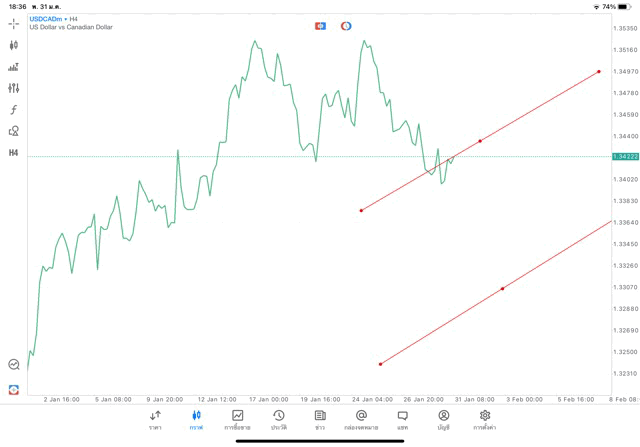This screenshot has width=640, height=447.
Task: Tap the red-blue square icon above chart
Action: click(320, 26)
